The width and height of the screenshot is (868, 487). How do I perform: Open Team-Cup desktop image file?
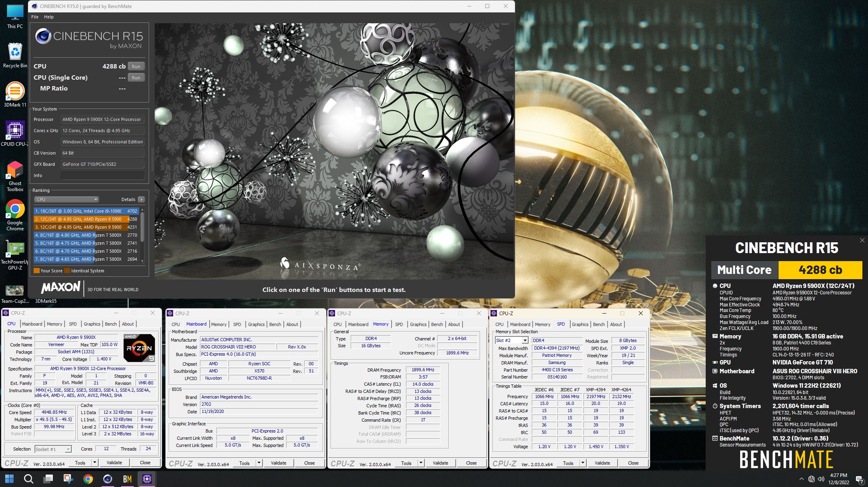click(15, 294)
